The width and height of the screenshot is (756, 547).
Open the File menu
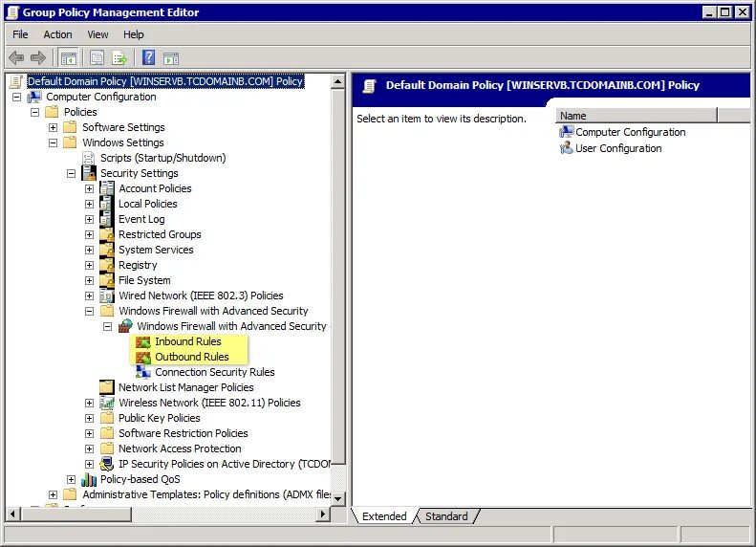(20, 34)
